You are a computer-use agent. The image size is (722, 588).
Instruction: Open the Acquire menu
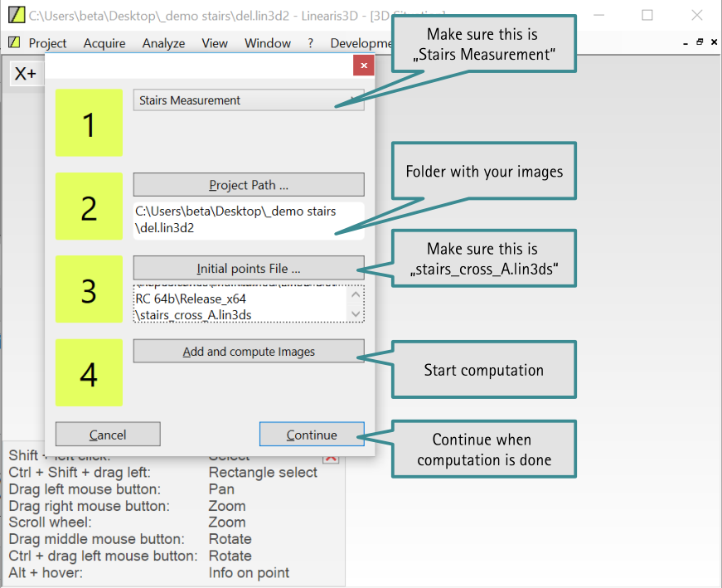104,43
